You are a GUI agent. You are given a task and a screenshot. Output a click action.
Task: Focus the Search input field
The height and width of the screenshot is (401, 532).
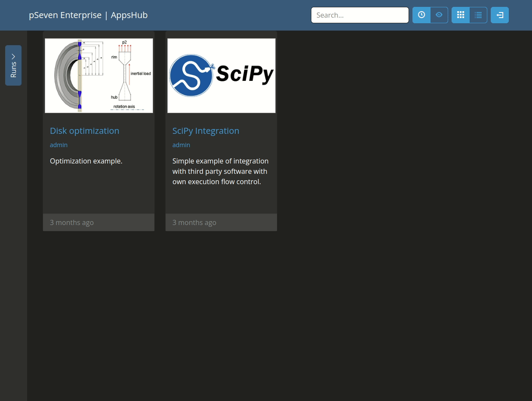(360, 15)
